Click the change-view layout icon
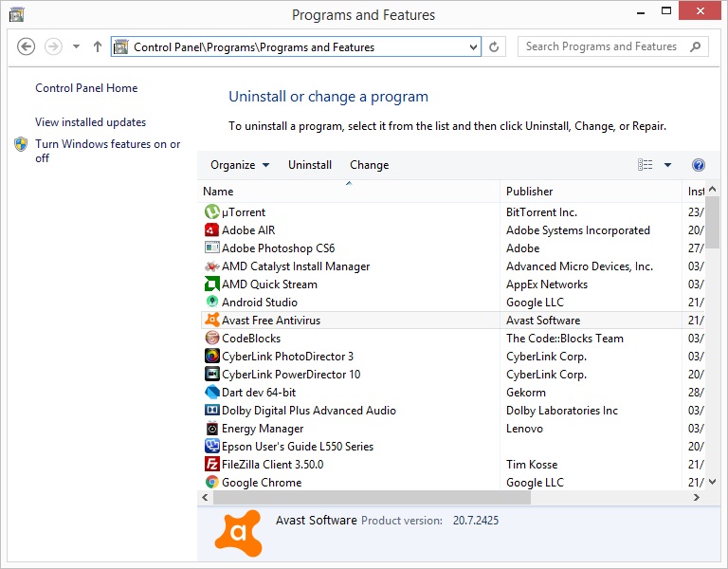Screen dimensions: 728x569 (x=645, y=165)
